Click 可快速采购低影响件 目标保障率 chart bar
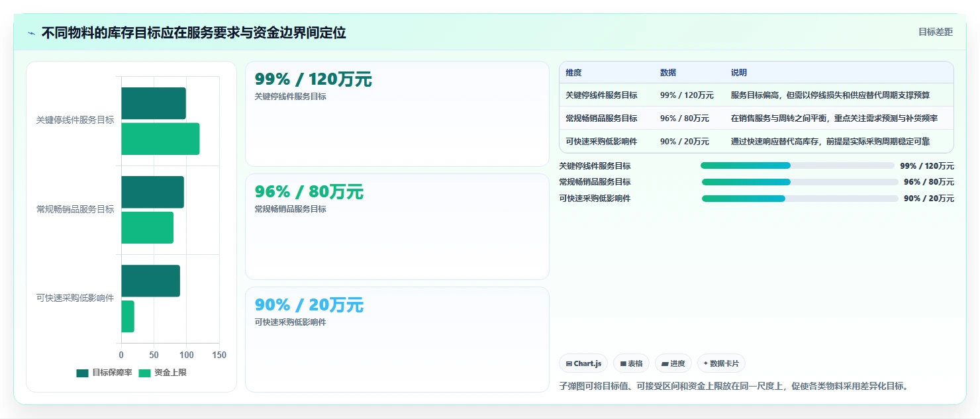980x419 pixels. (x=150, y=281)
